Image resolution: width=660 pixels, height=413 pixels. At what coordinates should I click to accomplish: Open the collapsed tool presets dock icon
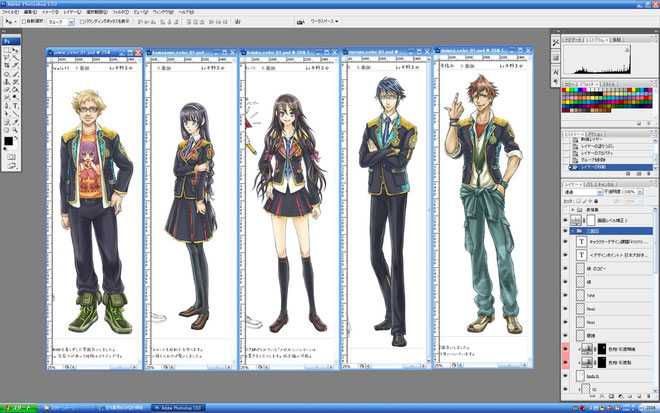click(556, 43)
